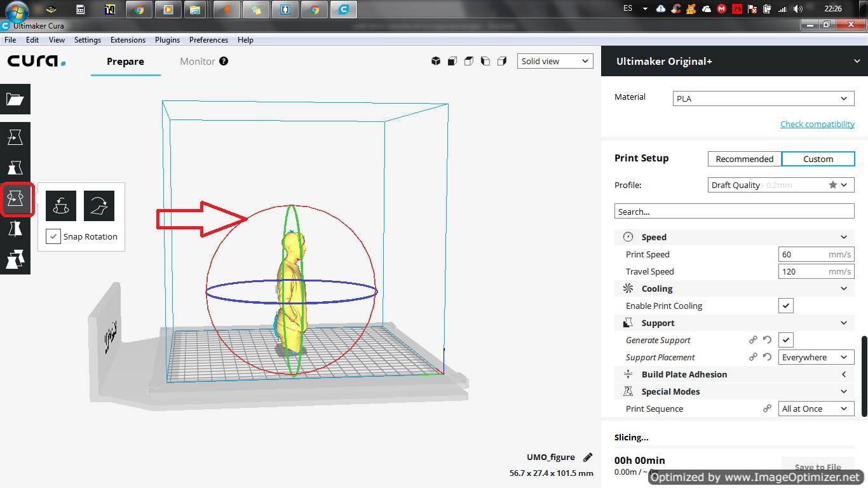The height and width of the screenshot is (488, 868).
Task: Click the Reset rotation button
Action: (61, 206)
